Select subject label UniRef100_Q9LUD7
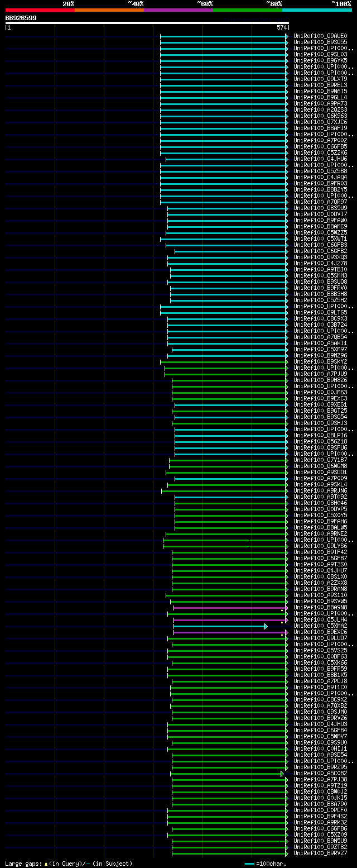This screenshot has height=868, width=357. point(320,638)
